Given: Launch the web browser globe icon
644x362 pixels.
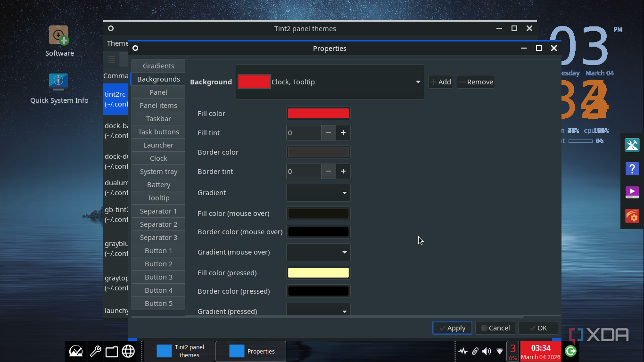Looking at the screenshot, I should coord(128,351).
